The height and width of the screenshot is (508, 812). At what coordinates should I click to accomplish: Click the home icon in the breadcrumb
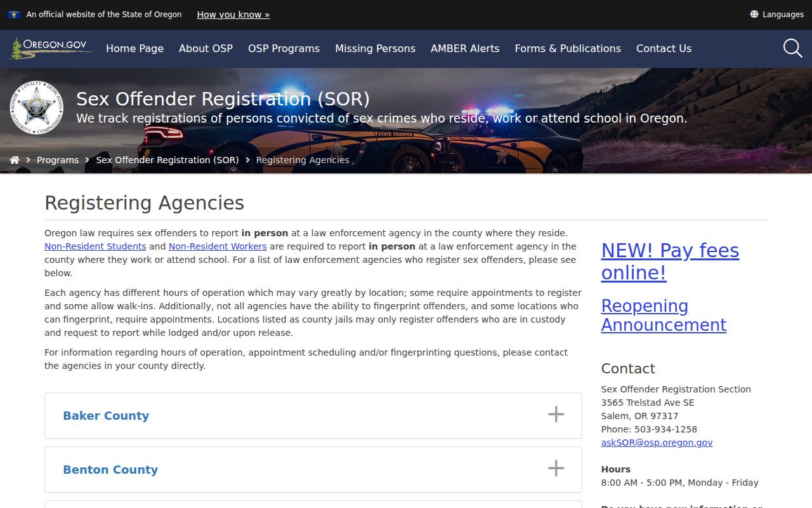(x=15, y=160)
